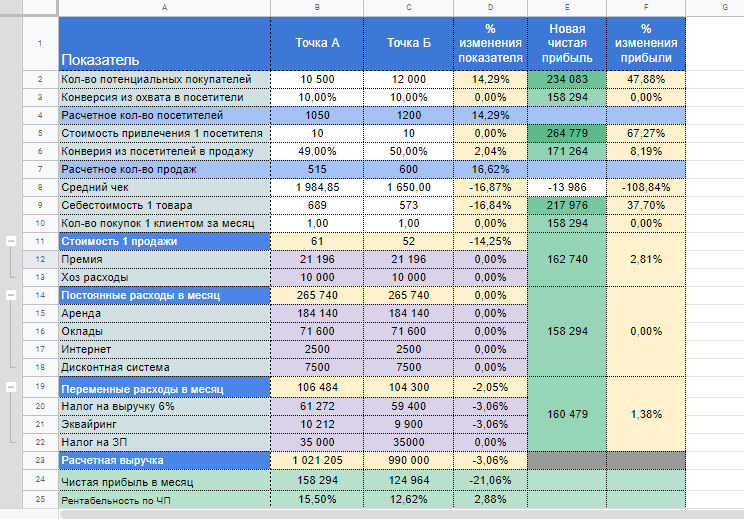Select row 24 header
The width and height of the screenshot is (744, 519).
[40, 480]
